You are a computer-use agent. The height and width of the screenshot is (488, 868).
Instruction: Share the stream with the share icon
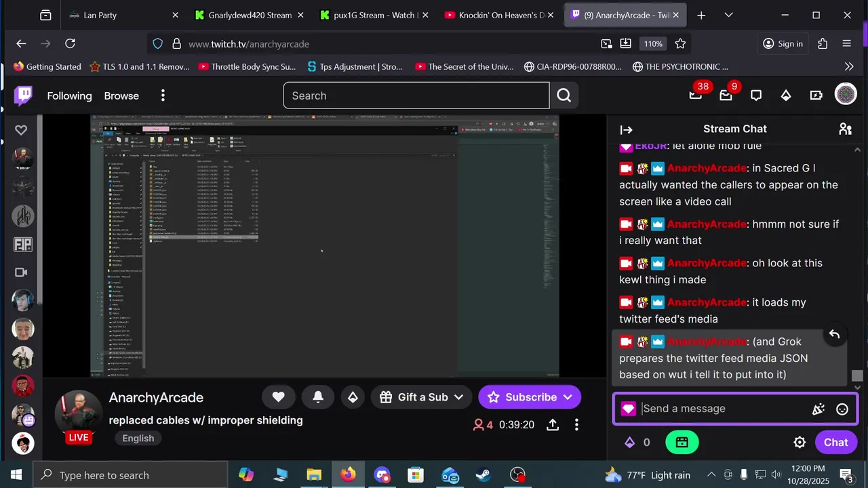[553, 425]
